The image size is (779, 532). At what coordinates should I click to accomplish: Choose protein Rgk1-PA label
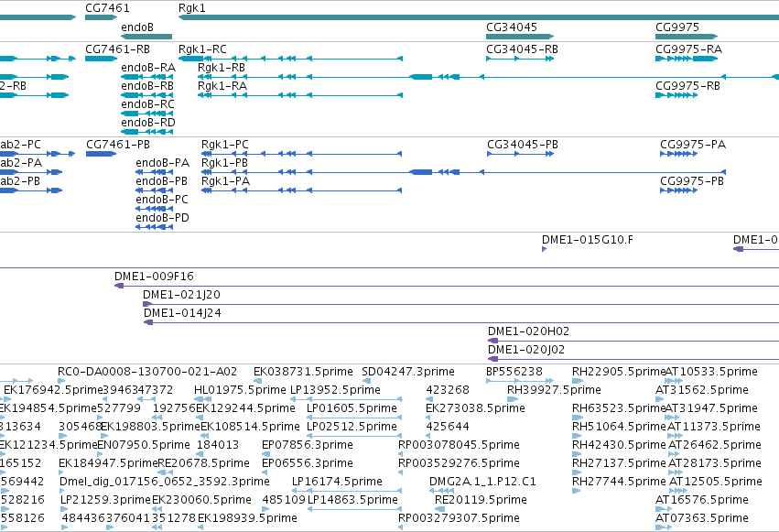click(x=225, y=181)
